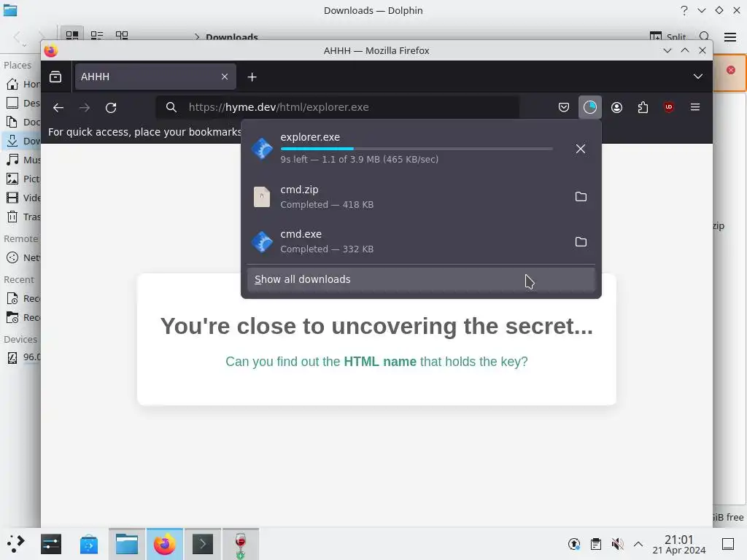Cancel the explorer.exe download

coord(580,149)
